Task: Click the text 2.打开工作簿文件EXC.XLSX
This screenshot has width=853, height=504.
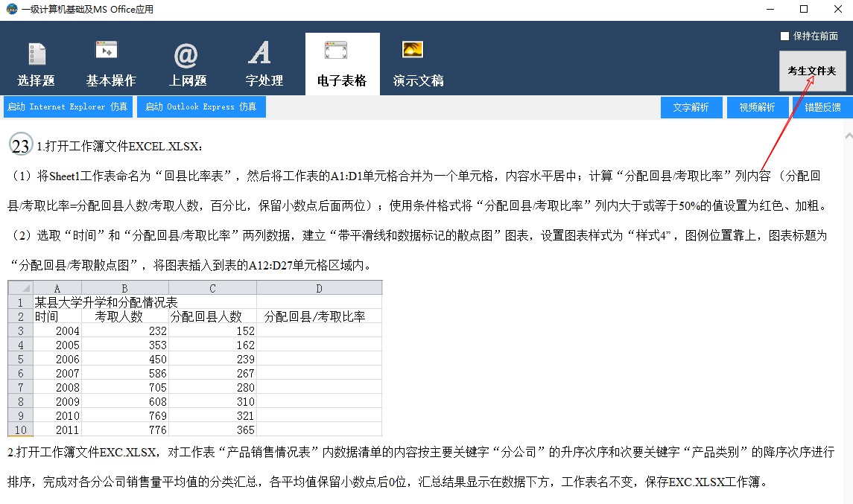Action: click(82, 452)
